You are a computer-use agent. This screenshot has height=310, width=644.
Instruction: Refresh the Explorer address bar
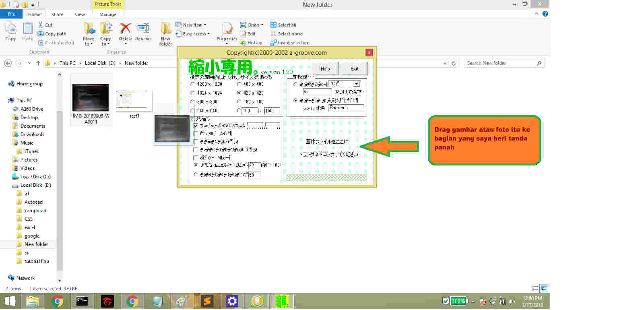click(454, 63)
